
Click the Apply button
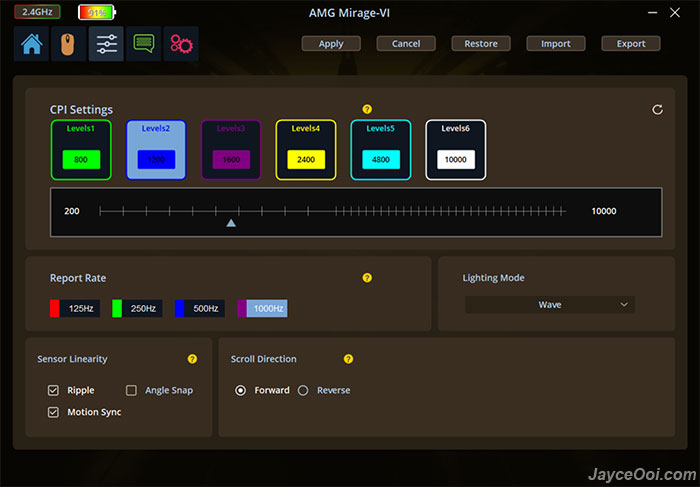(331, 44)
